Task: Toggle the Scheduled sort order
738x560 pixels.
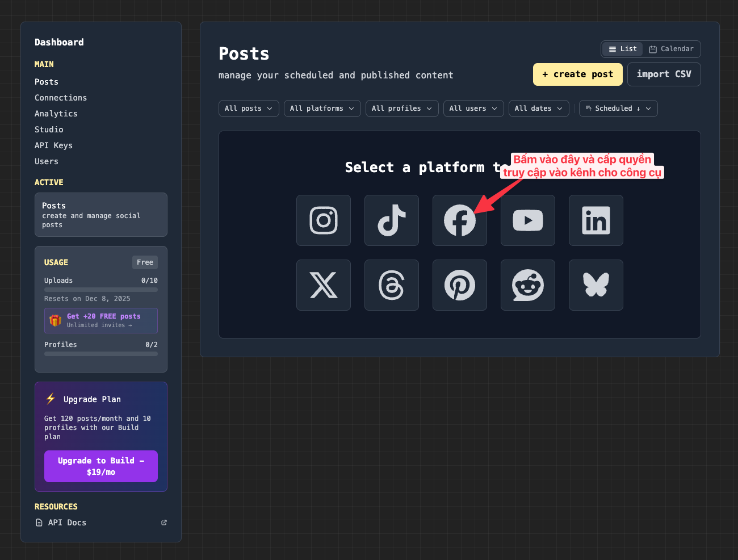Action: [x=618, y=108]
